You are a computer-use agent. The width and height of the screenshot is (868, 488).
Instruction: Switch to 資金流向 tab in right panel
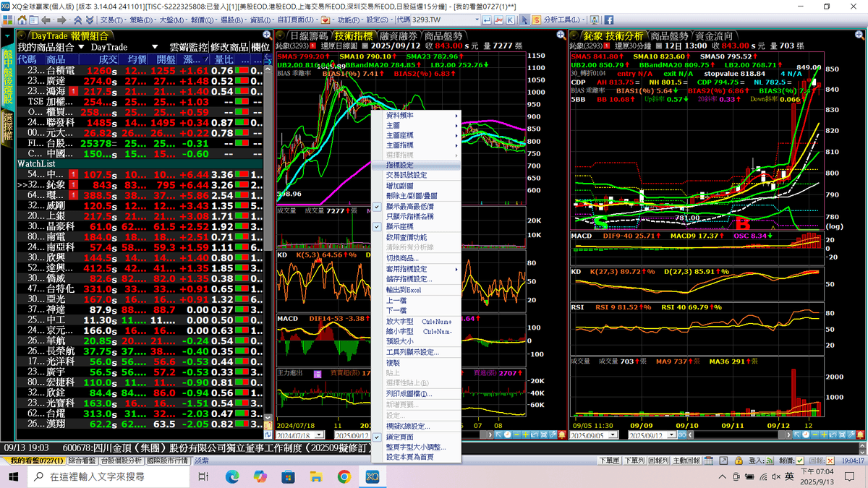(714, 35)
